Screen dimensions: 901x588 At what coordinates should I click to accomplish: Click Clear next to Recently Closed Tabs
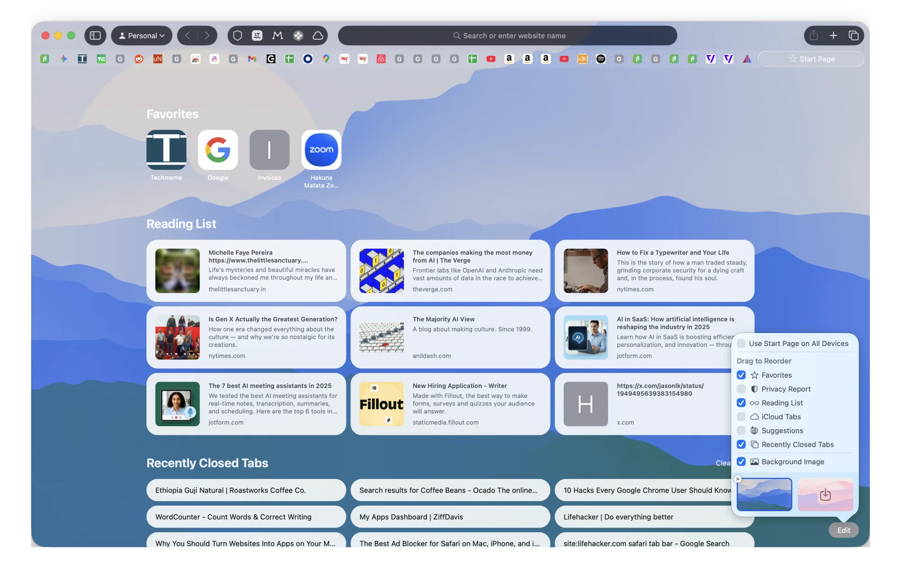click(x=724, y=463)
